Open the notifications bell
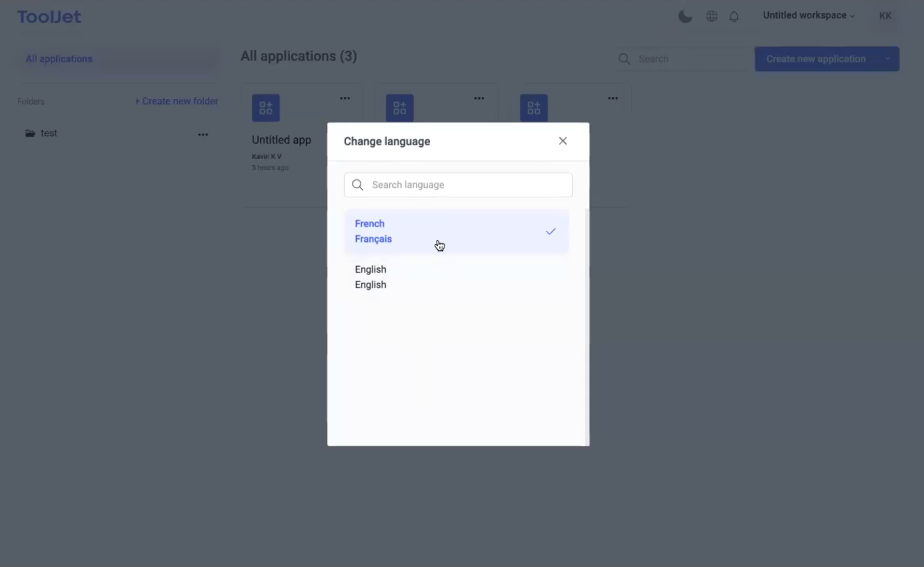The height and width of the screenshot is (567, 924). pyautogui.click(x=734, y=17)
